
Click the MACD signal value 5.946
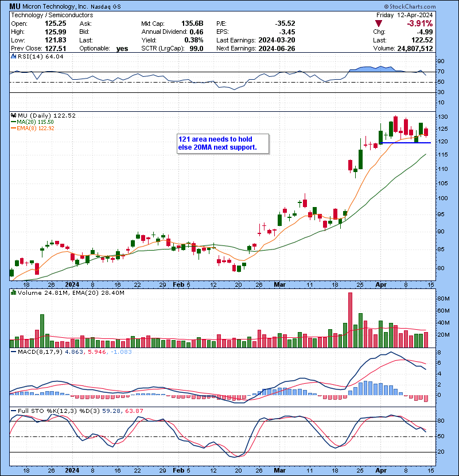point(97,352)
